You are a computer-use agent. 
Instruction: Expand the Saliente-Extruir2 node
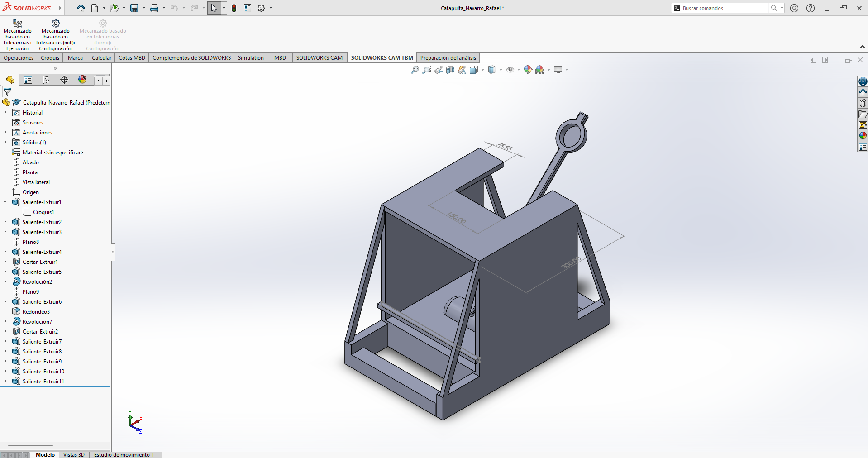[5, 222]
